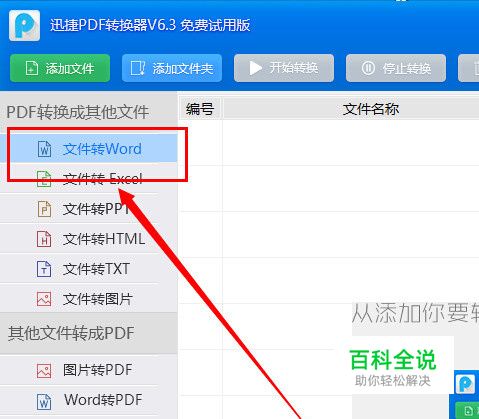
Task: Collapse the PDF转换成其他文件 section
Action: pos(89,112)
